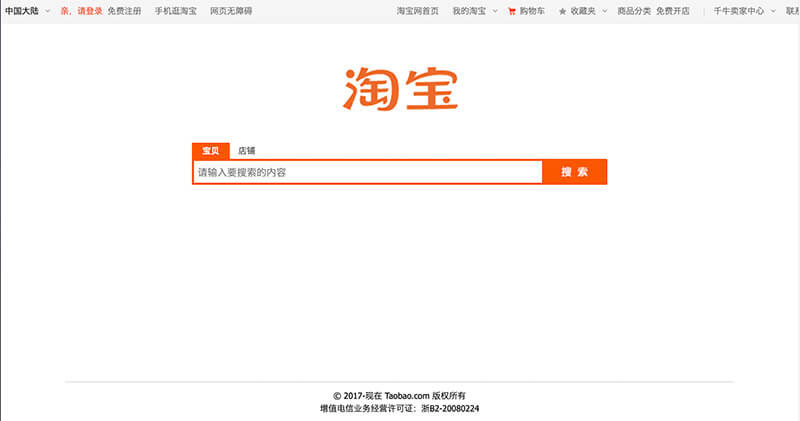Click the shopping cart icon
The image size is (800, 421).
click(x=512, y=11)
